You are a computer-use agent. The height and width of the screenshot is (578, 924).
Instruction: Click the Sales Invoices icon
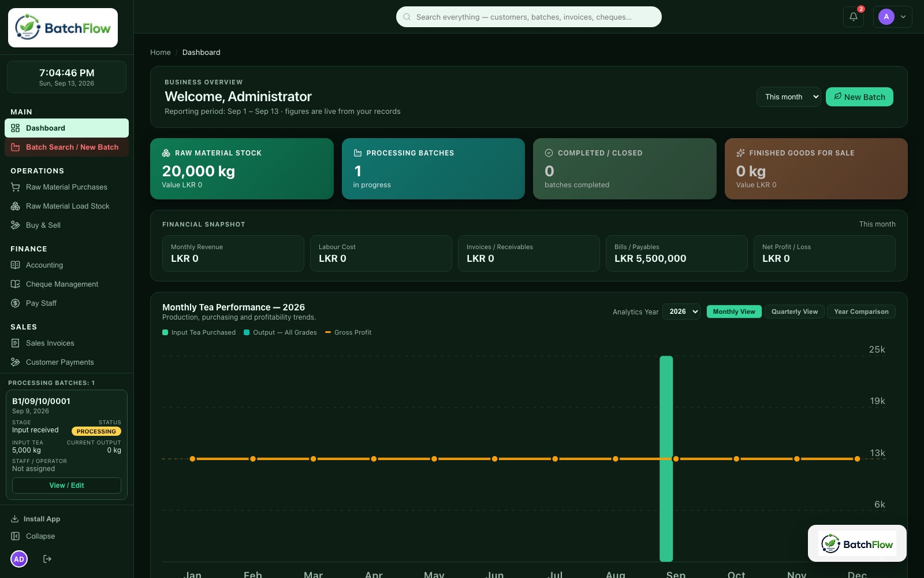(16, 343)
